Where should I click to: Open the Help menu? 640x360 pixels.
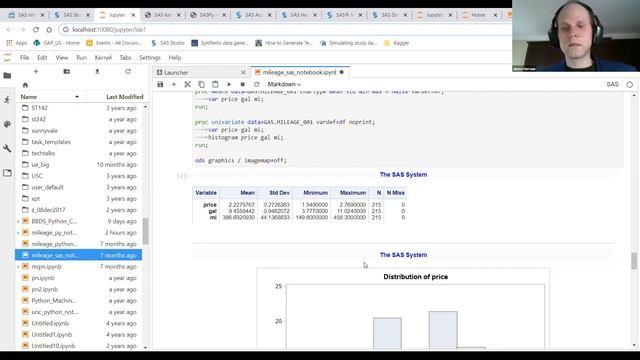(175, 58)
